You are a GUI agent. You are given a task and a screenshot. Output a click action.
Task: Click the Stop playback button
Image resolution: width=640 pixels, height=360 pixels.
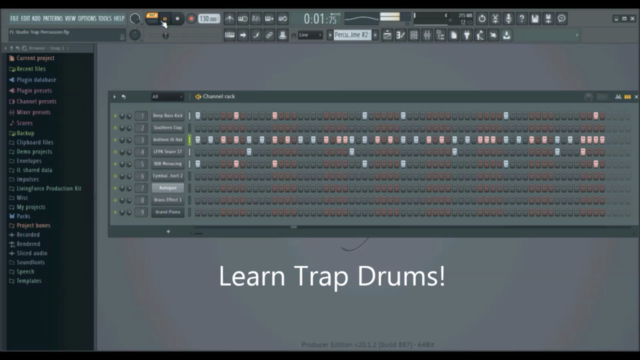tap(177, 18)
